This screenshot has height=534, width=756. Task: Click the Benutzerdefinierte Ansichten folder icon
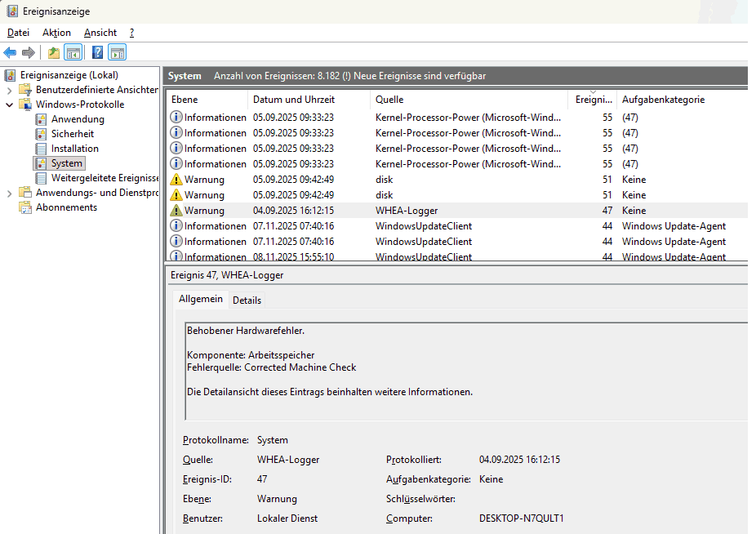click(x=25, y=90)
